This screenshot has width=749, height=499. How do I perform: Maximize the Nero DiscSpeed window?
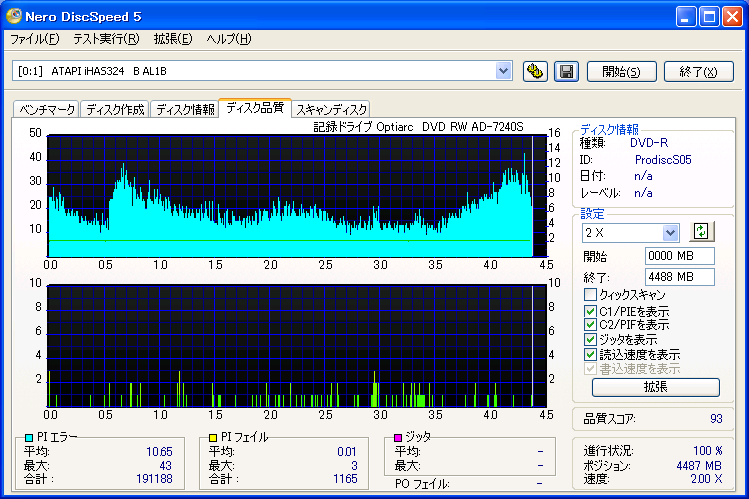tap(709, 17)
